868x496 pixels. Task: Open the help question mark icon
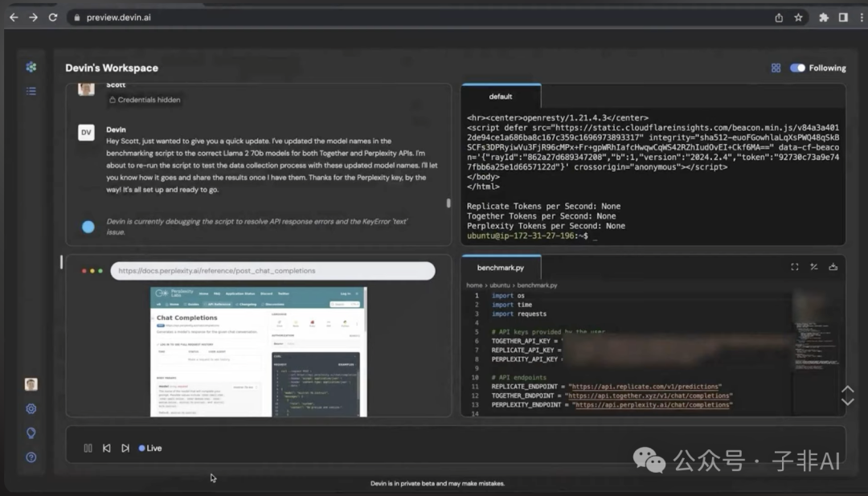point(31,457)
